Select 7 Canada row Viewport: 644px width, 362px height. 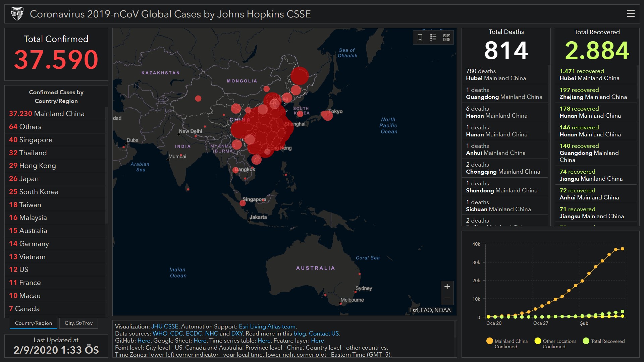coord(55,309)
